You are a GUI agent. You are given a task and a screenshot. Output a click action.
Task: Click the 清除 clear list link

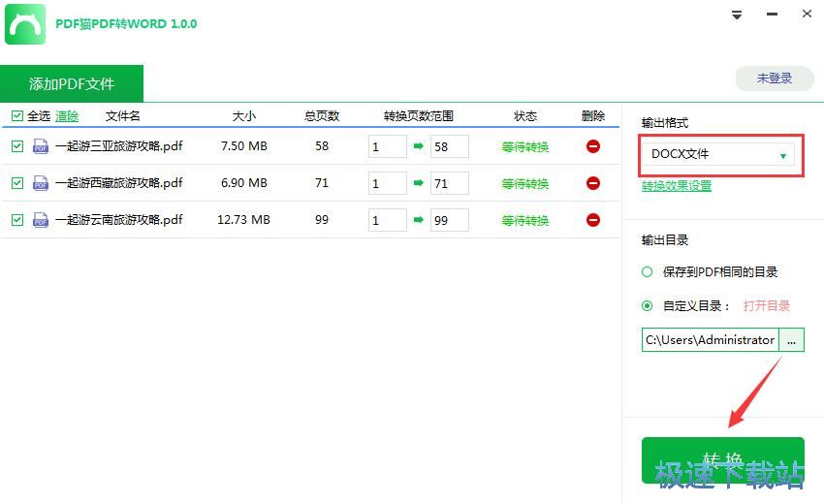(67, 116)
